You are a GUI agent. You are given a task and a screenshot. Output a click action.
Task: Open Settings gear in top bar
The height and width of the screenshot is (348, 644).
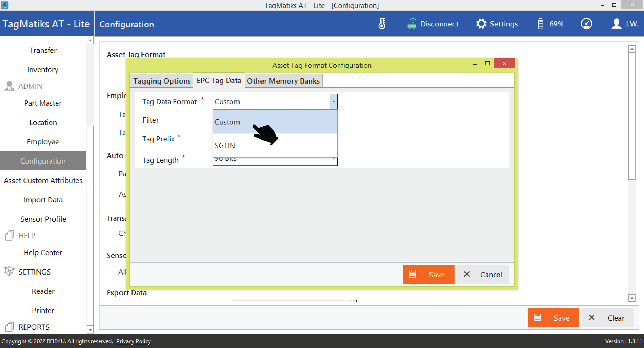[481, 24]
